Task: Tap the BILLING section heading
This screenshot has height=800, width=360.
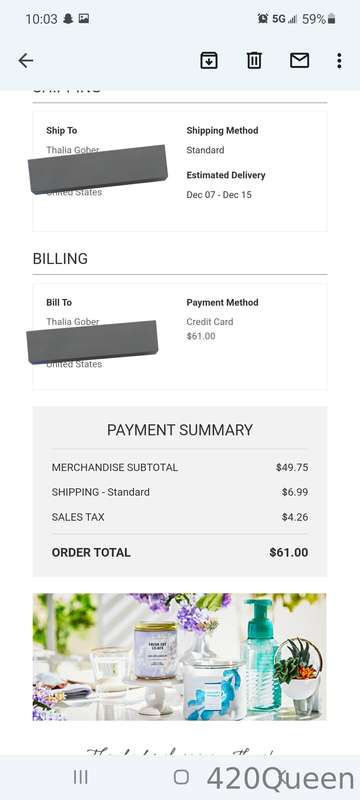Action: click(60, 259)
